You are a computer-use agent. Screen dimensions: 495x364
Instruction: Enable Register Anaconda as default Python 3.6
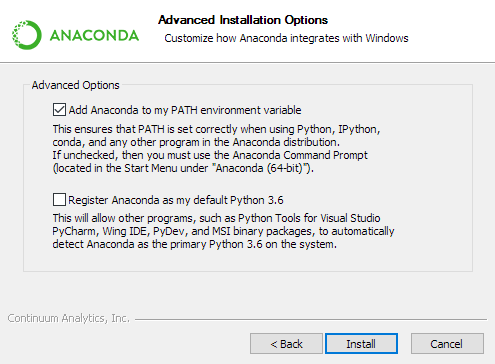pyautogui.click(x=59, y=200)
